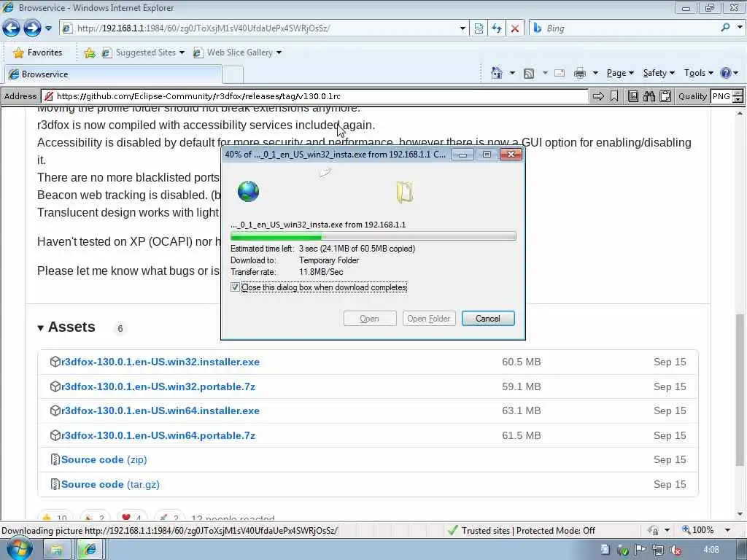This screenshot has height=560, width=747.
Task: Click the network tray icon
Action: (658, 551)
